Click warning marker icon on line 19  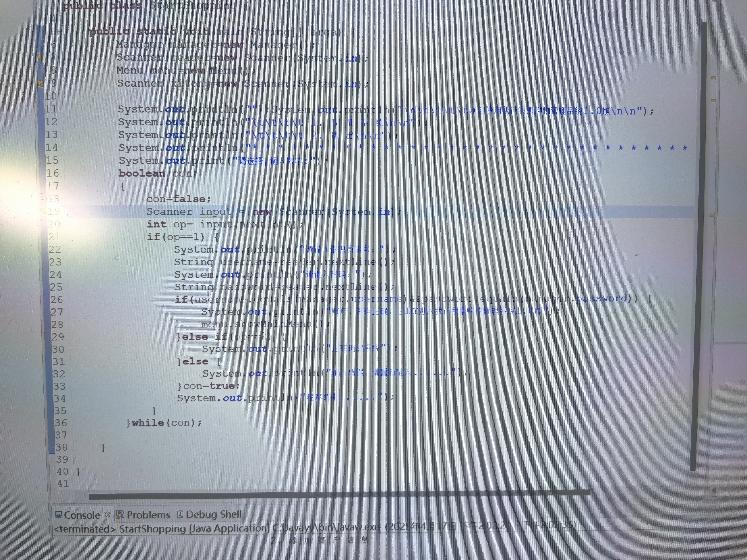click(x=44, y=212)
